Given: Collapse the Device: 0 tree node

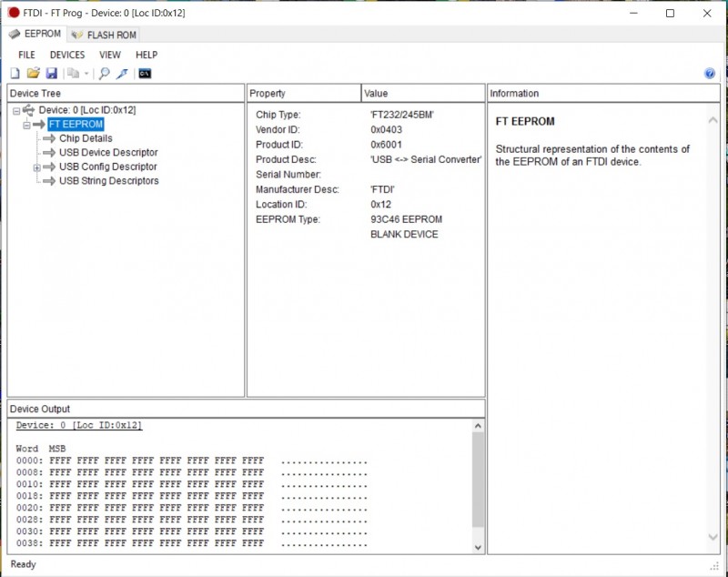Looking at the screenshot, I should pyautogui.click(x=16, y=111).
